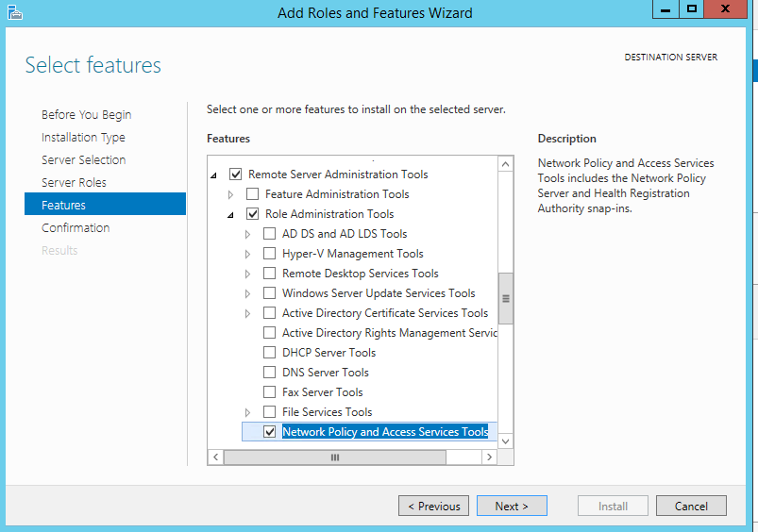Click the vertical scrollbar up arrow
Image resolution: width=758 pixels, height=532 pixels.
pyautogui.click(x=505, y=165)
